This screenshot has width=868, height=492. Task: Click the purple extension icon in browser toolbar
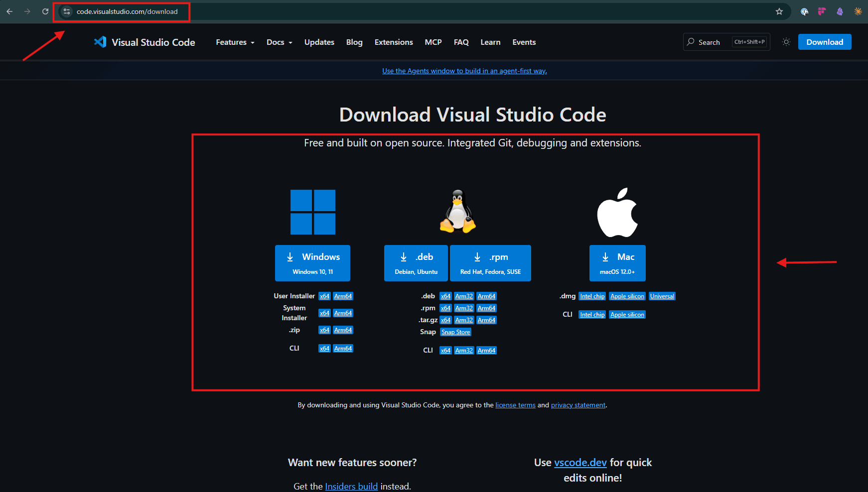[840, 11]
